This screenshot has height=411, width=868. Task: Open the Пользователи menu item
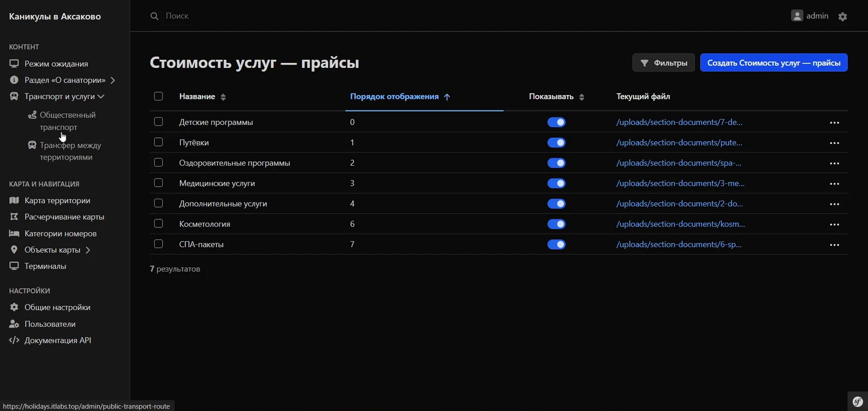point(50,324)
